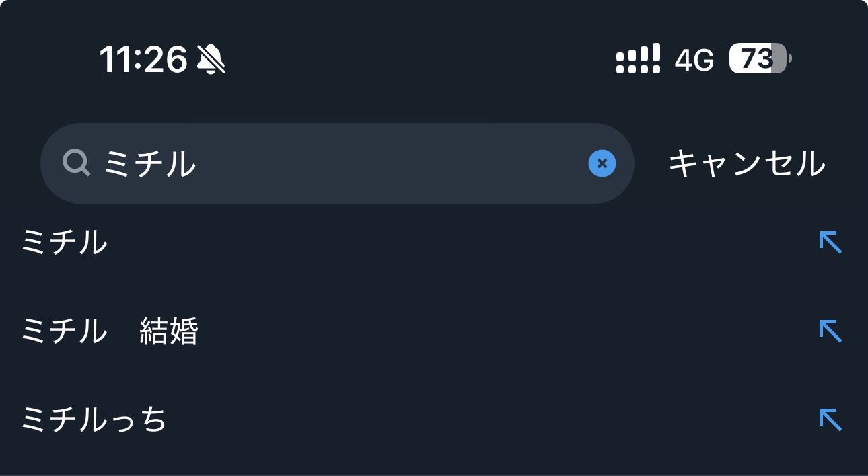Tap the word 結婚 in the second suggestion
This screenshot has height=476, width=868.
tap(169, 331)
